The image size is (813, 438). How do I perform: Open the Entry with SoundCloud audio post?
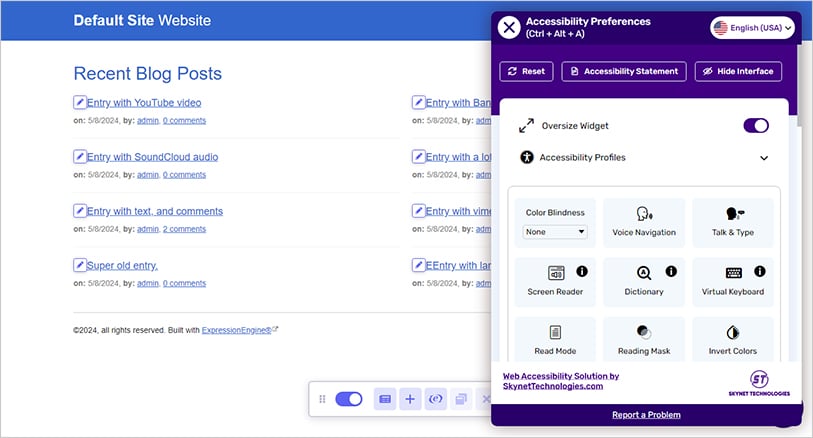point(152,157)
